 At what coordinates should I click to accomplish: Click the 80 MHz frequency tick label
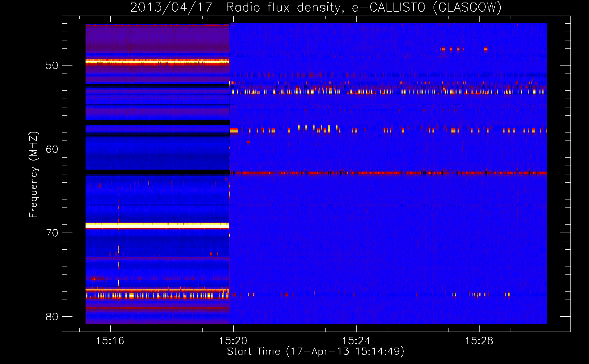(52, 317)
